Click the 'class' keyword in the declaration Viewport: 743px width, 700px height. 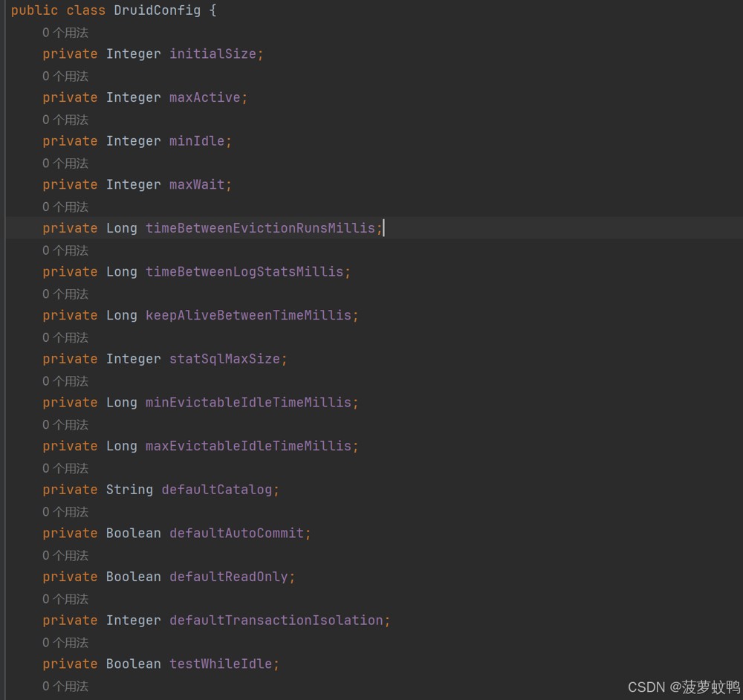(x=85, y=10)
